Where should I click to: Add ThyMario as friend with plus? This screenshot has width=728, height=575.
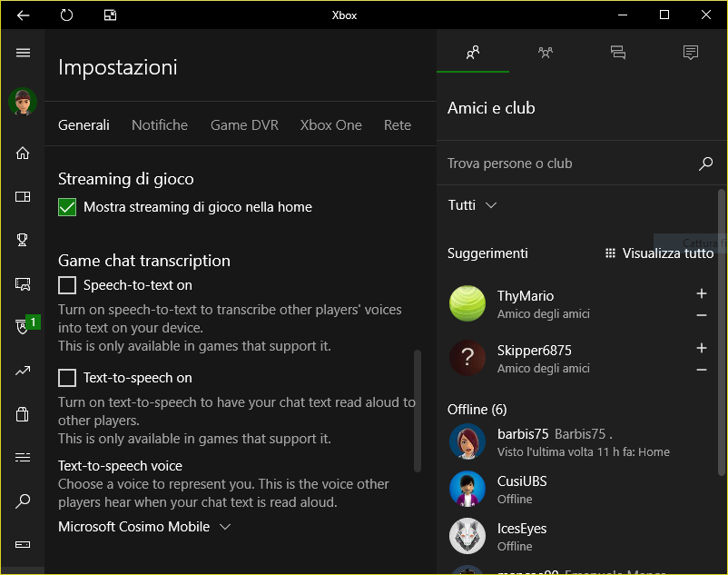[702, 293]
